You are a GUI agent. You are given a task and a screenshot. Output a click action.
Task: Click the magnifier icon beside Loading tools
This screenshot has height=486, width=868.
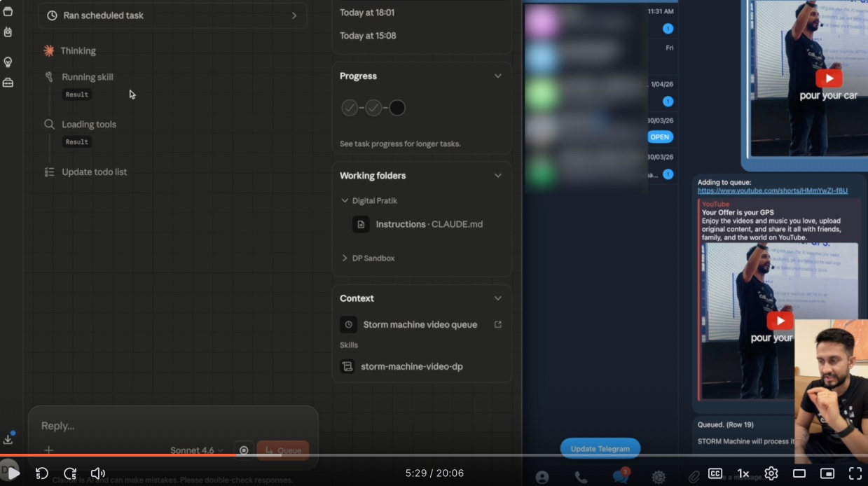[49, 124]
